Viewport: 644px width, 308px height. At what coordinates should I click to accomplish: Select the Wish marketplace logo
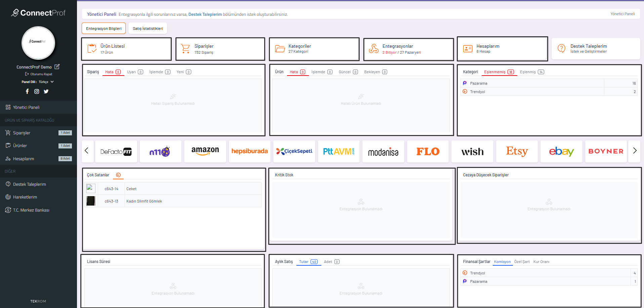(x=472, y=151)
